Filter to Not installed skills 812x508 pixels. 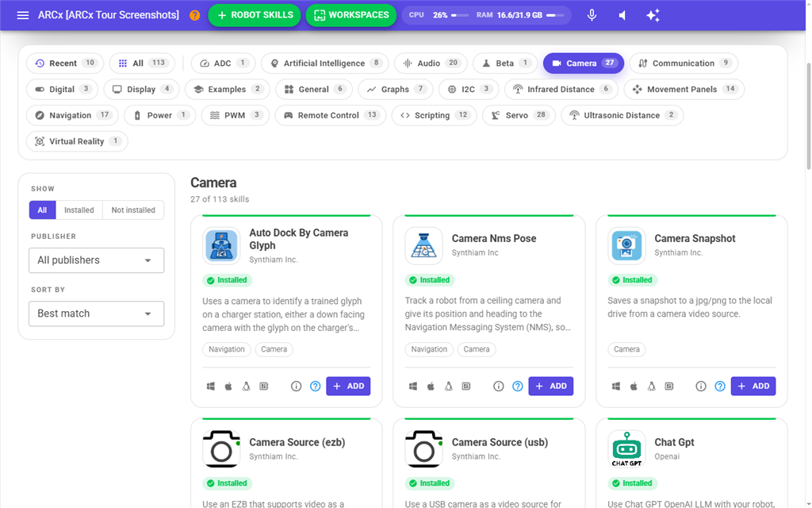(x=133, y=210)
